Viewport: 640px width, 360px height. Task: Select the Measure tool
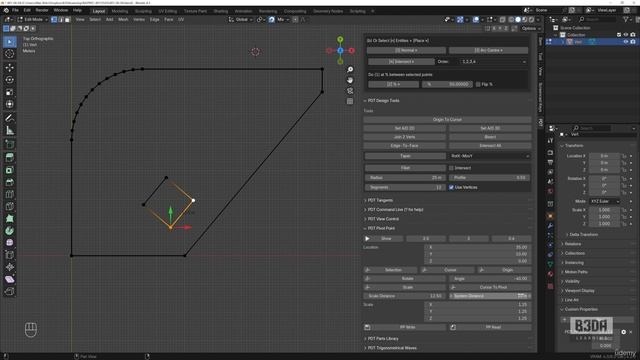tap(9, 130)
